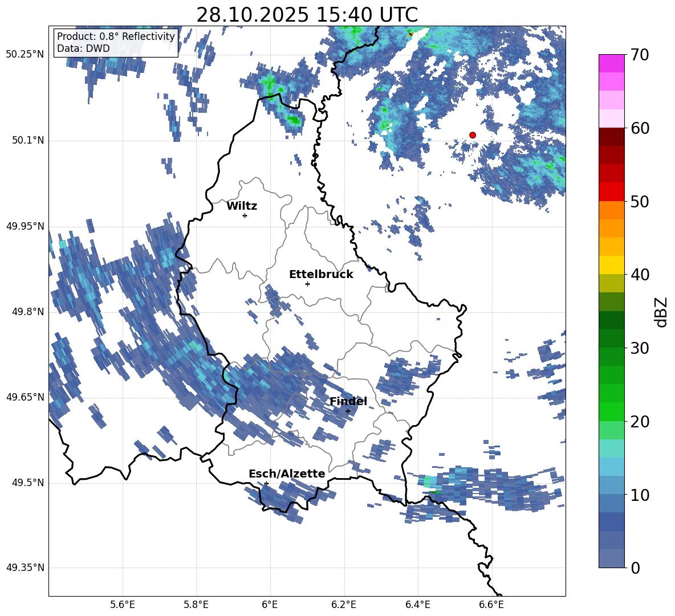The height and width of the screenshot is (616, 675).
Task: Click the 'dBZ' colorbar axis label
Action: (x=662, y=312)
